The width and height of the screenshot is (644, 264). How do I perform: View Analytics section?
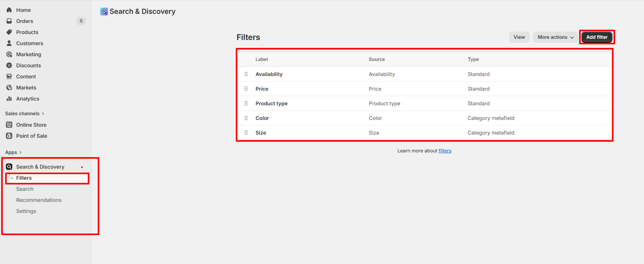[28, 99]
